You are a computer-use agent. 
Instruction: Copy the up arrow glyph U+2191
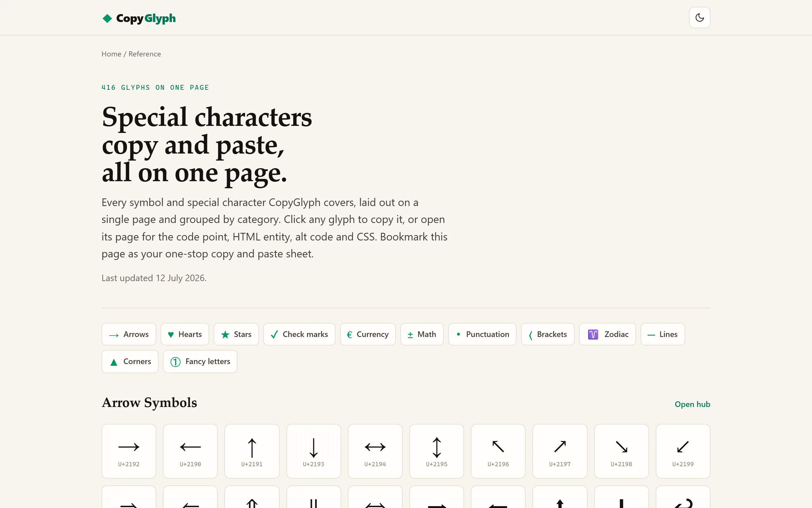click(252, 451)
